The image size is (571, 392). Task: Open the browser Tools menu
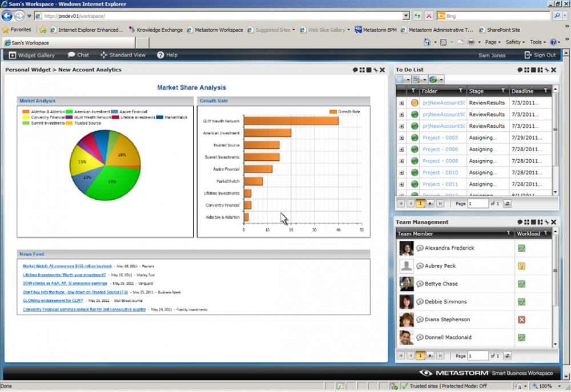point(538,42)
